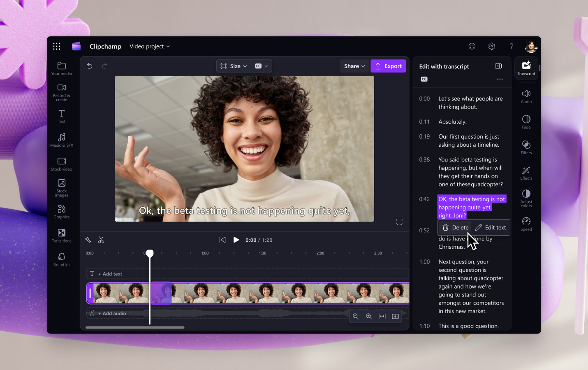
Task: Open the Stock images tab
Action: [62, 188]
